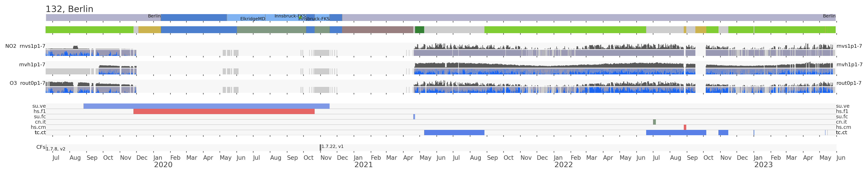The image size is (868, 174).
Task: Click the red hs.f1 event bar
Action: pos(224,111)
